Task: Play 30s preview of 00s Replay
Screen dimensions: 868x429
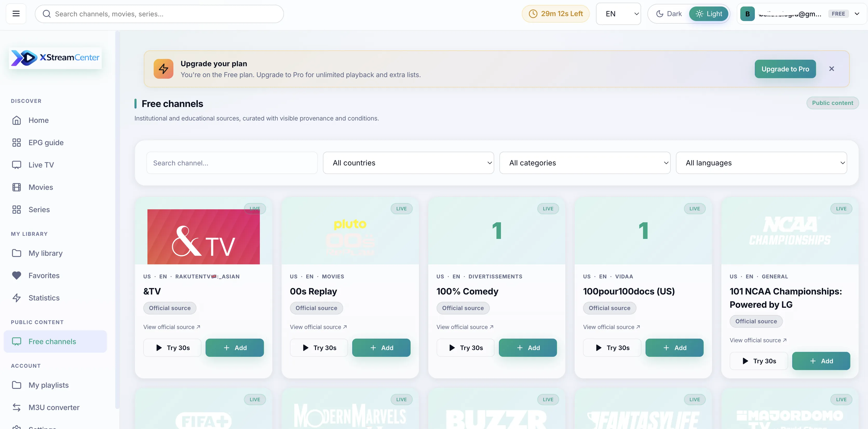Action: (319, 347)
